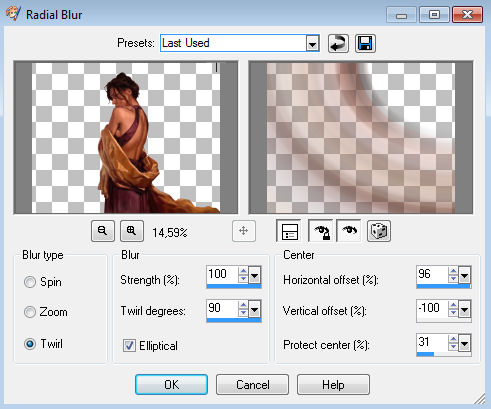Open the Help button
Image resolution: width=491 pixels, height=409 pixels.
coord(333,385)
